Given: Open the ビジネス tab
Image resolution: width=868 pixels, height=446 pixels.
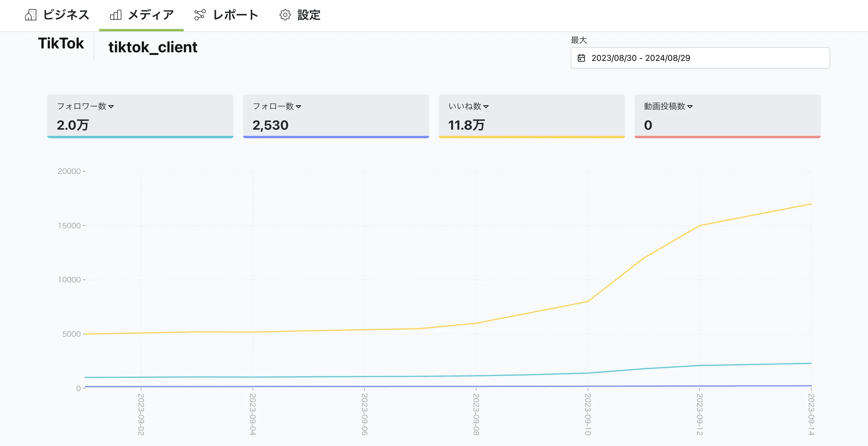Looking at the screenshot, I should [66, 15].
